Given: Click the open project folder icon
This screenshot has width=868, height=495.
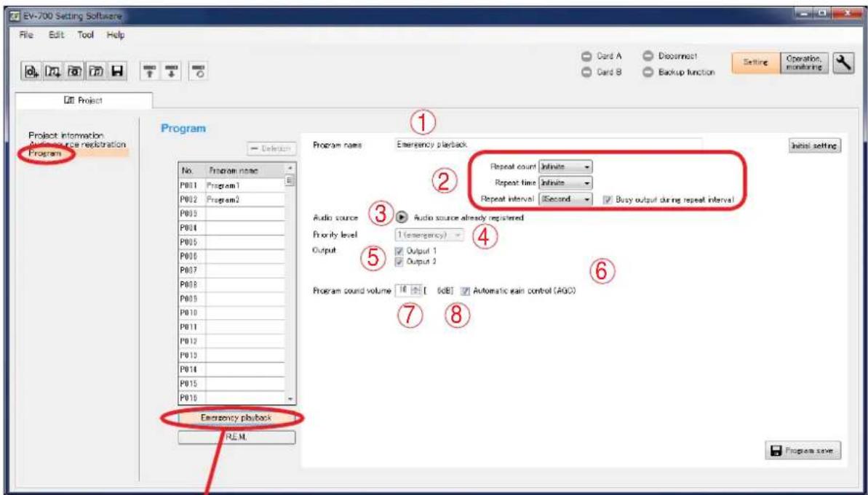Looking at the screenshot, I should point(73,71).
